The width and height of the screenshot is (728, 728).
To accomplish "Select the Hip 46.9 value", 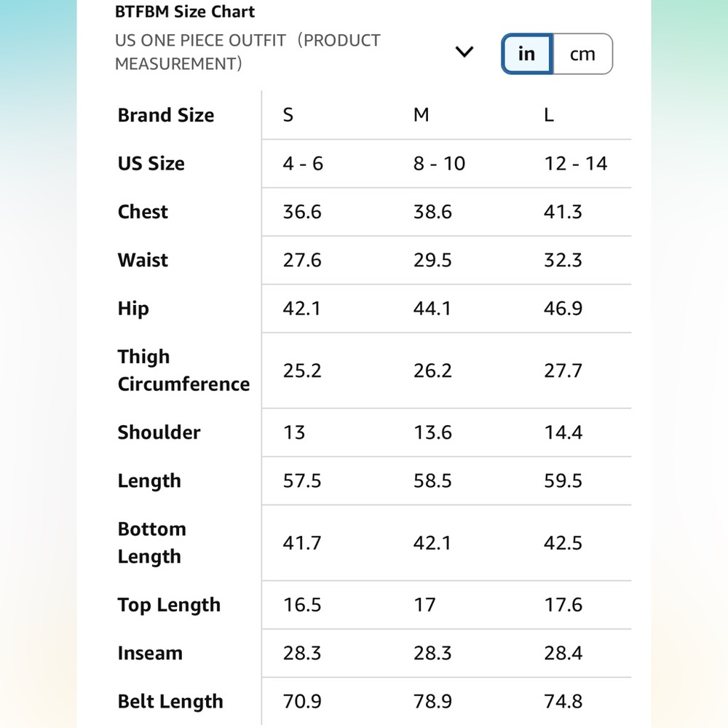I will point(563,308).
